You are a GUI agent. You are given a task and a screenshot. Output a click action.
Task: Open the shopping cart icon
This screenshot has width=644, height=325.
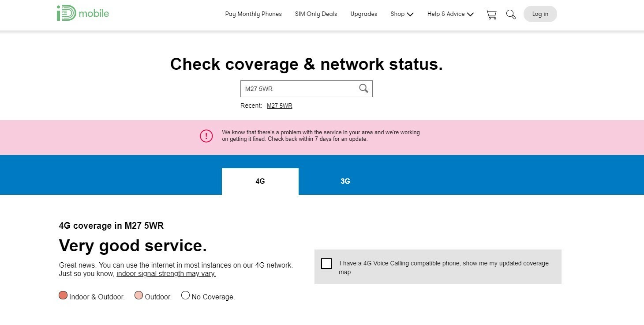(x=491, y=14)
